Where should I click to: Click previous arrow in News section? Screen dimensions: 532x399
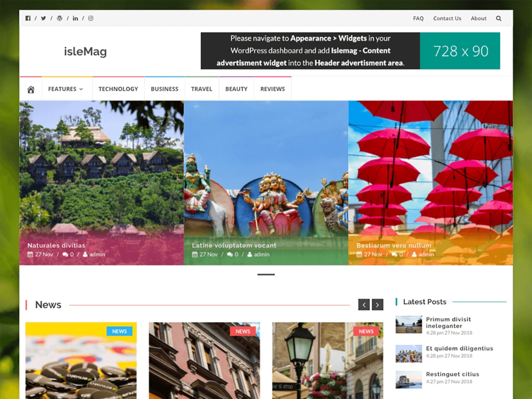[364, 305]
